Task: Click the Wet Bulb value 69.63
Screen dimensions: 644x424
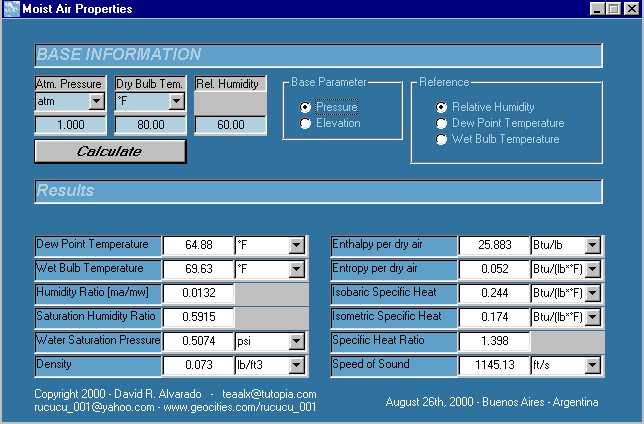Action: pyautogui.click(x=198, y=269)
